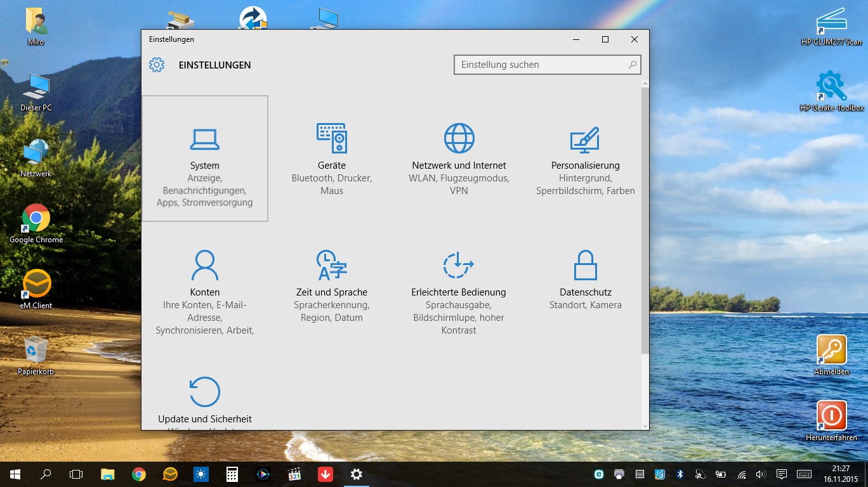Select the Netzwerk desktop icon

coord(36,159)
